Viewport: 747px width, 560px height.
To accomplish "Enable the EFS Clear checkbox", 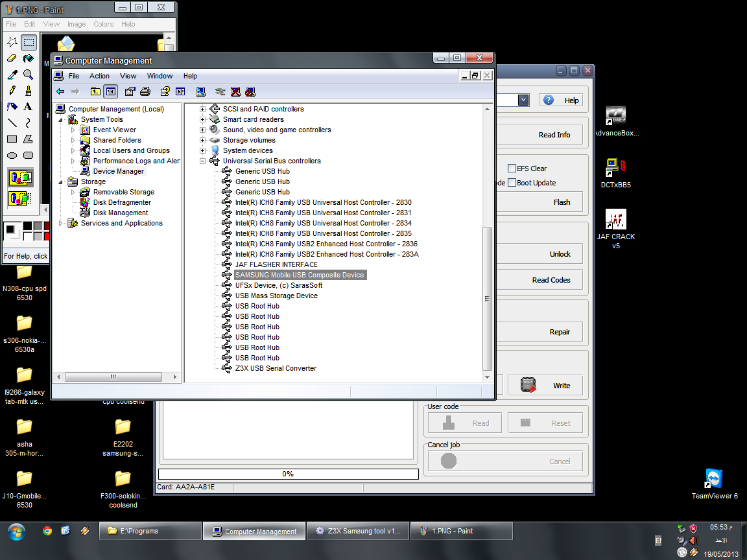I will [512, 168].
